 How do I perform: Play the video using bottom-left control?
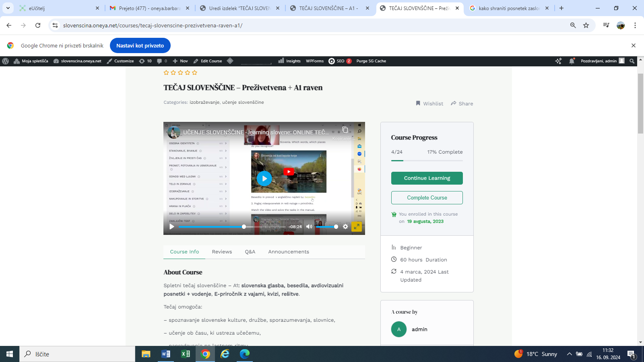[x=172, y=226]
